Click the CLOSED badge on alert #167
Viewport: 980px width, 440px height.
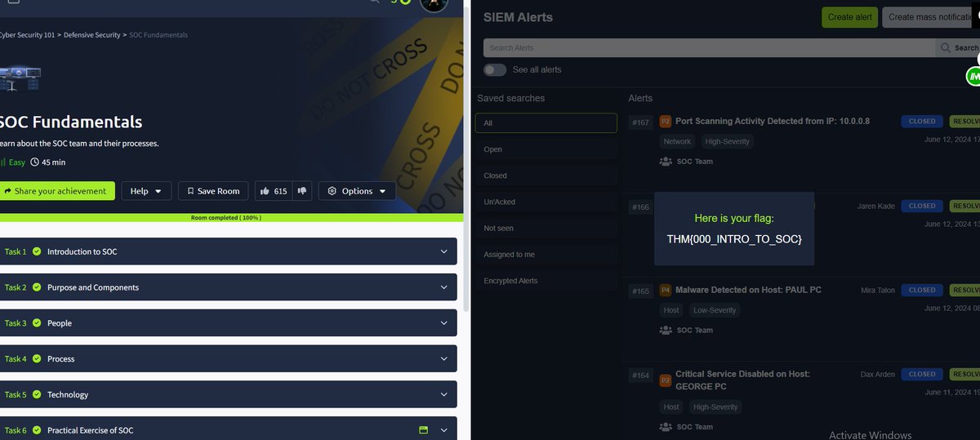[922, 122]
